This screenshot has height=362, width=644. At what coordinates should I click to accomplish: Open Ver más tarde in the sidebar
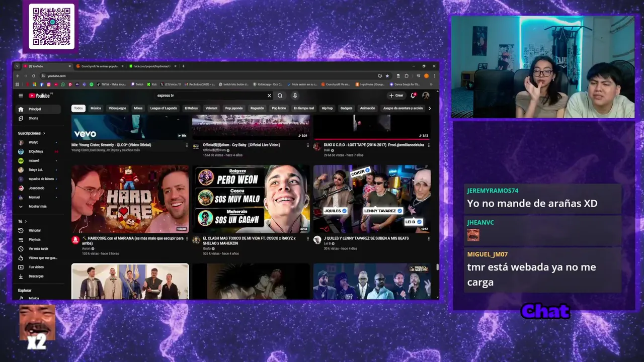[39, 249]
